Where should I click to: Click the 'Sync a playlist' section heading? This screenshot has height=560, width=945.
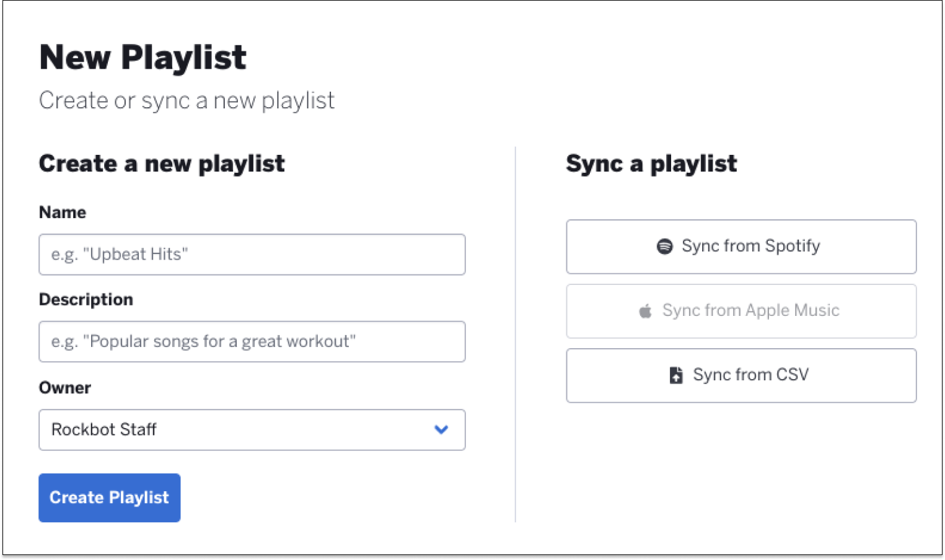coord(651,164)
